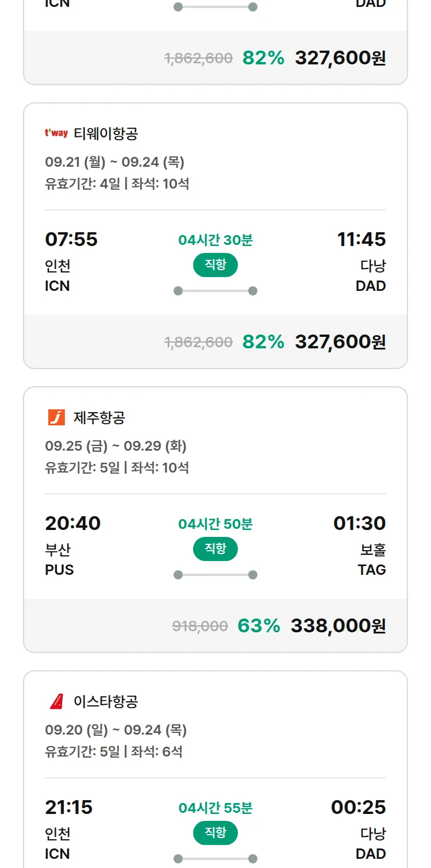The image size is (431, 868).
Task: Open the 제주항공 flight title
Action: (x=99, y=417)
